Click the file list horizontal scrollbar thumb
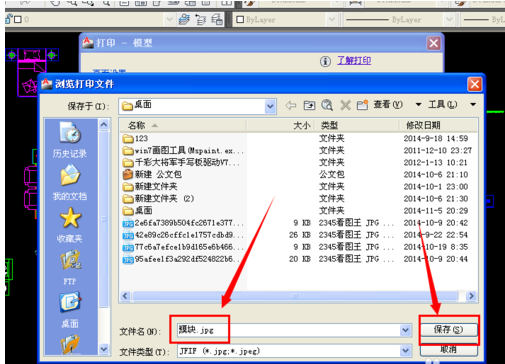This screenshot has width=505, height=364. pyautogui.click(x=295, y=296)
